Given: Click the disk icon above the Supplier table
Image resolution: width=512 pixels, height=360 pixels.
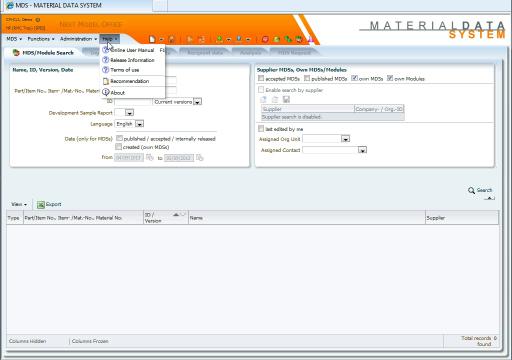Looking at the screenshot, I should pyautogui.click(x=286, y=99).
